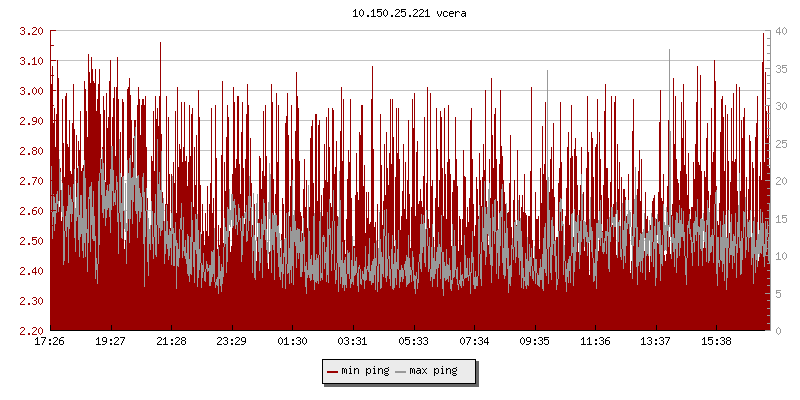Click the 17:26 time axis label
Viewport: 800px width, 400px height.
click(x=50, y=342)
